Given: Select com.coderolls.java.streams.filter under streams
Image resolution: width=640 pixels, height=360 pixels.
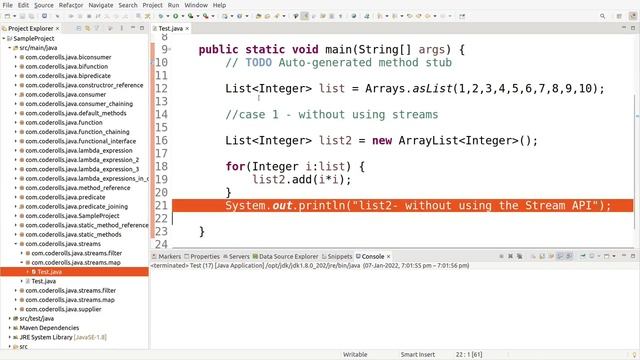Looking at the screenshot, I should point(76,253).
